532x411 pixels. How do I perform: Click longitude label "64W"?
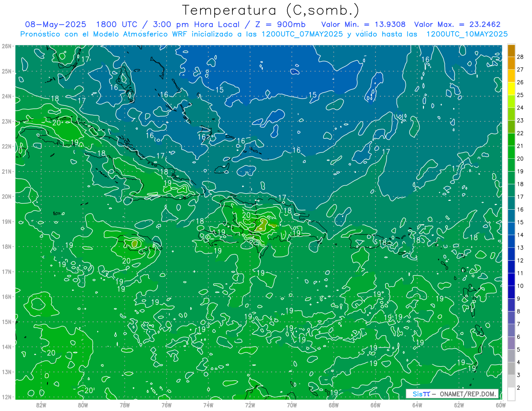[x=417, y=405]
